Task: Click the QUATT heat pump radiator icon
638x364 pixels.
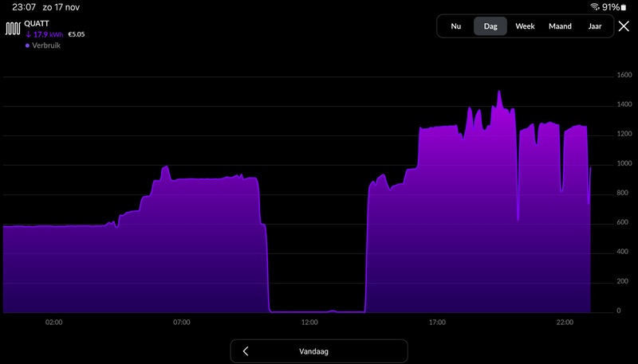Action: 13,29
